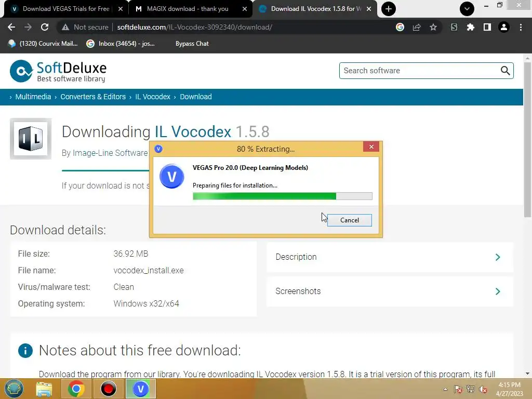Click the Clean virus test result

point(124,287)
